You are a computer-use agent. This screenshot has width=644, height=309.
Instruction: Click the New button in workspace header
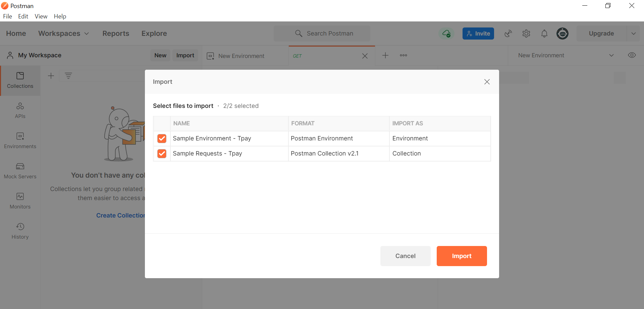(x=160, y=55)
